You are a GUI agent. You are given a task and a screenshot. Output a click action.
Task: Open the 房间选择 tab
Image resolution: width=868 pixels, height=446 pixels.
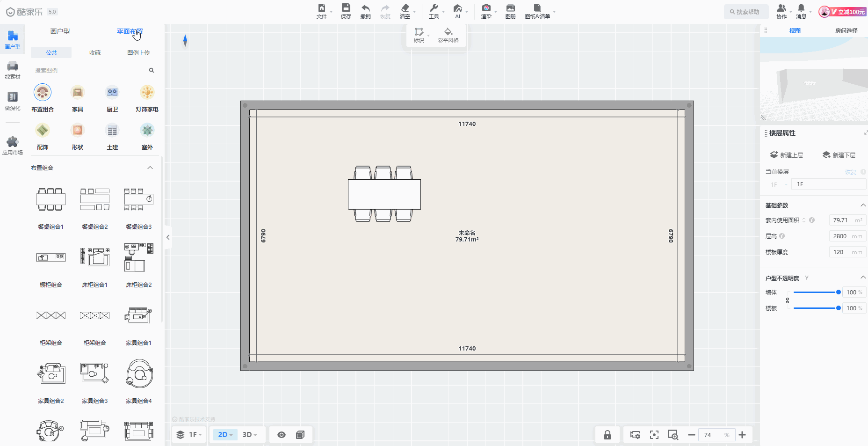click(x=846, y=31)
